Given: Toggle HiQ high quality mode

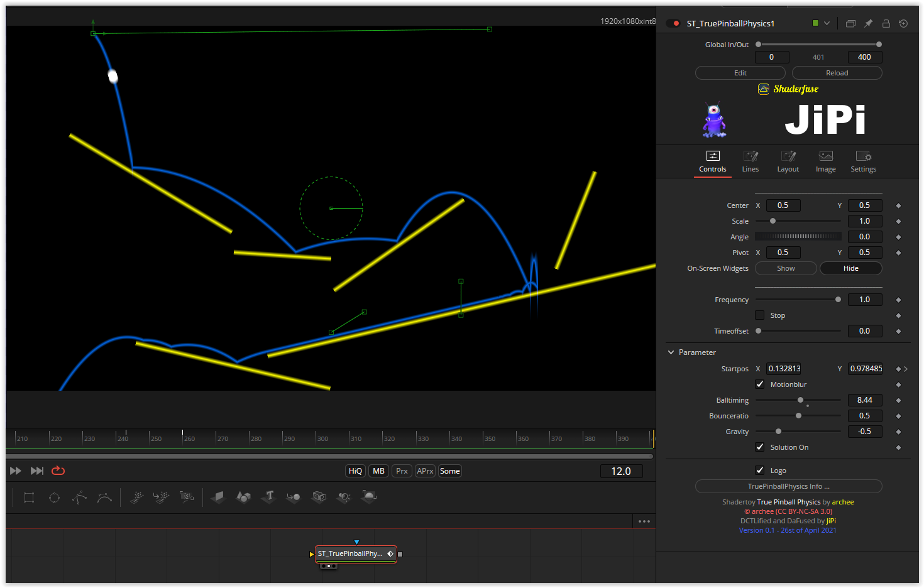Looking at the screenshot, I should pos(356,471).
